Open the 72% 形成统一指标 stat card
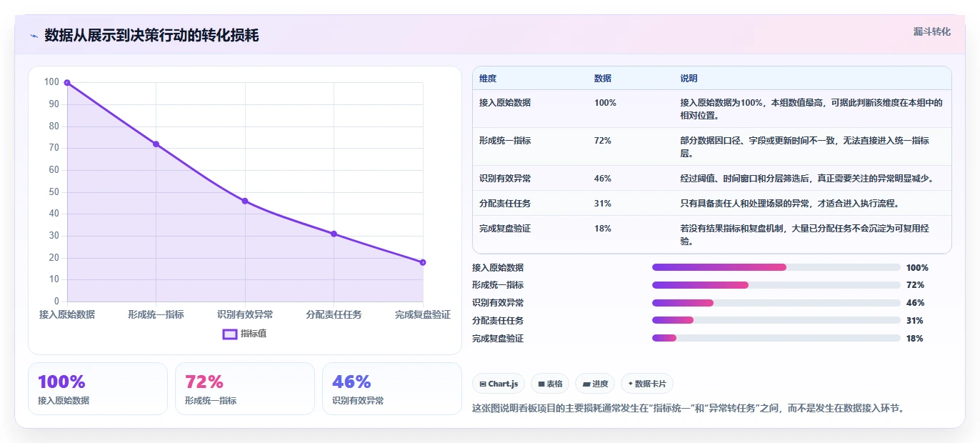This screenshot has height=443, width=980. tap(245, 389)
